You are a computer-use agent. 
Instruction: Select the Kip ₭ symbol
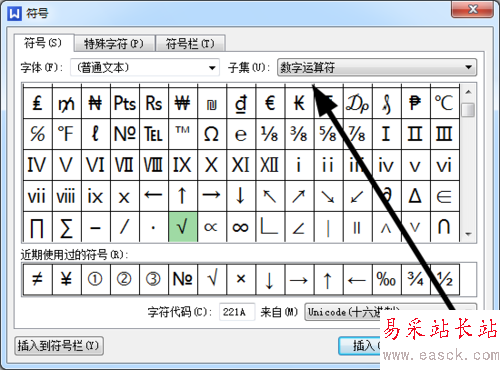pos(299,103)
